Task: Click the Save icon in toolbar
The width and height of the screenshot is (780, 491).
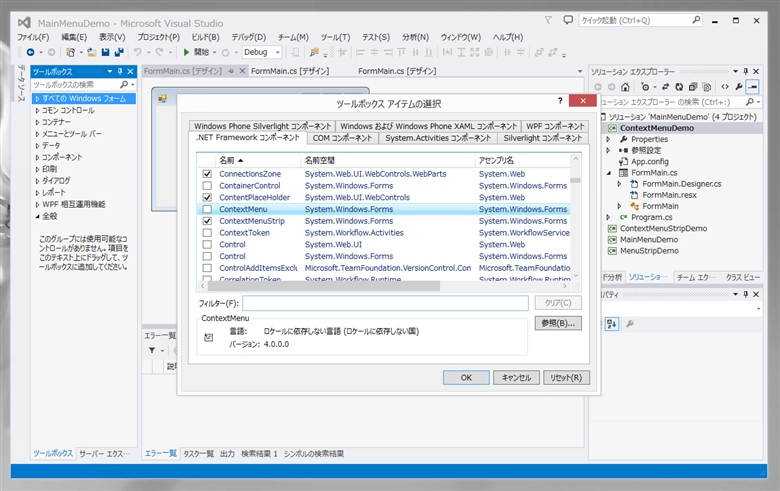Action: coord(105,52)
